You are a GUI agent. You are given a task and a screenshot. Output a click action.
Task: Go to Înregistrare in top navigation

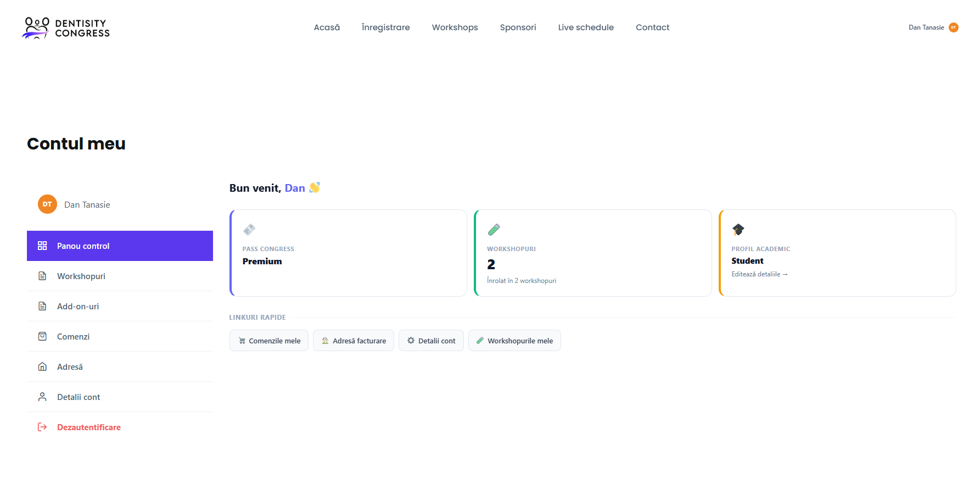tap(386, 27)
